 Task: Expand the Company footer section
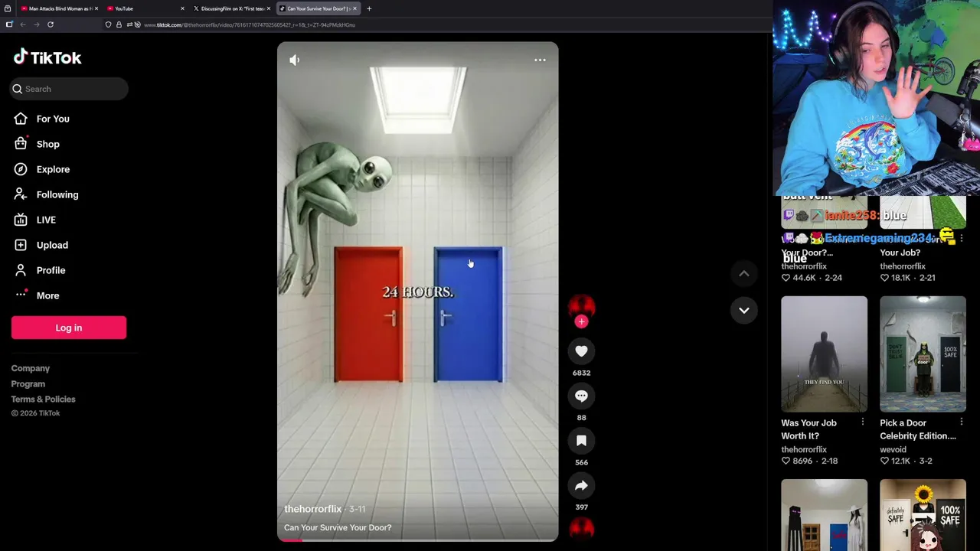coord(31,368)
